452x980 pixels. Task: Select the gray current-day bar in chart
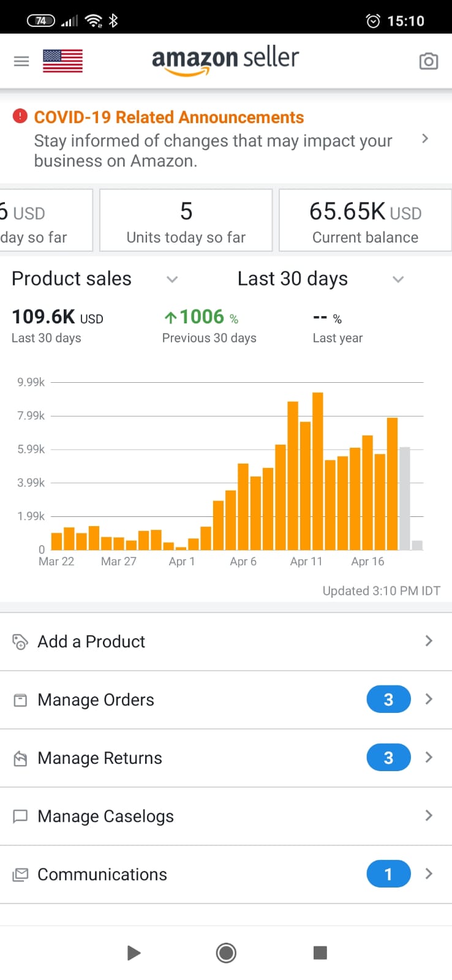(405, 499)
